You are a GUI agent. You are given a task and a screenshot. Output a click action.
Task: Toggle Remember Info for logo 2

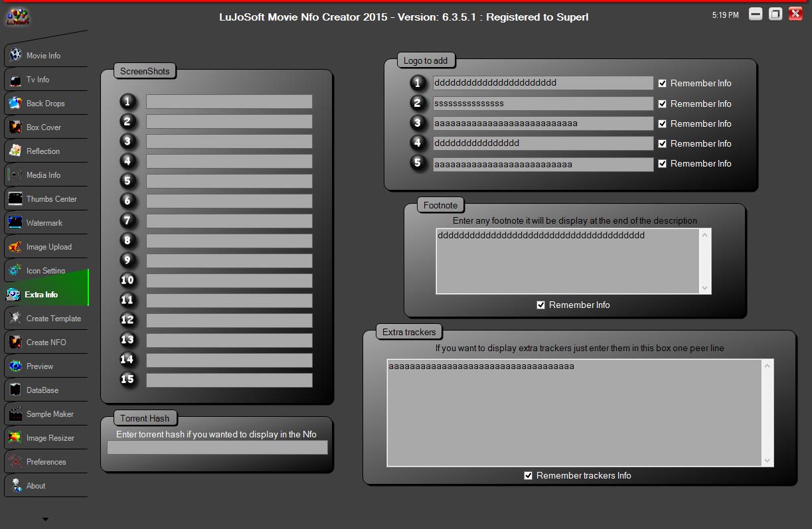coord(663,104)
